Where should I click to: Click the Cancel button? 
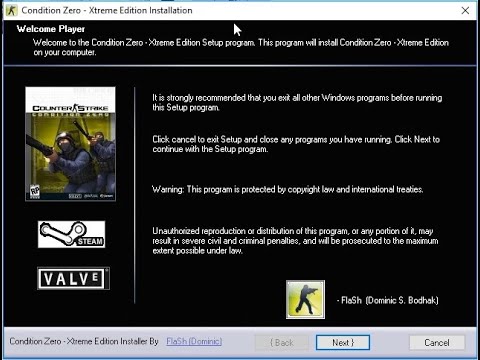[x=437, y=342]
